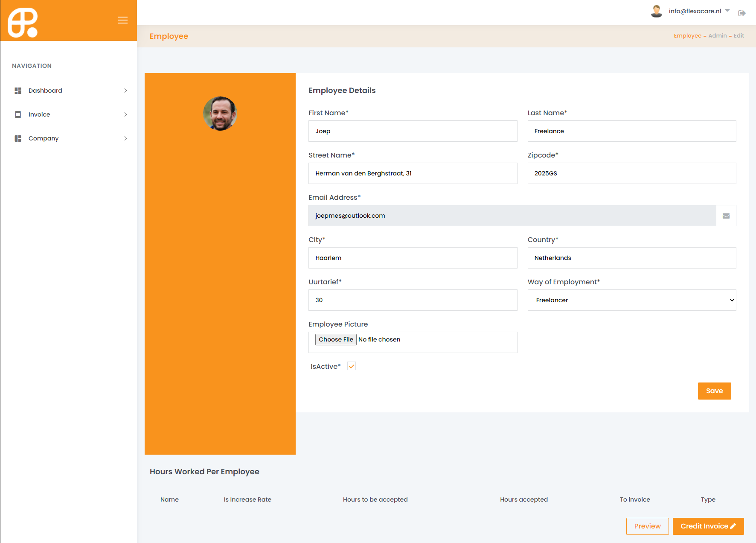
Task: Click the Employee breadcrumb link
Action: pos(687,36)
